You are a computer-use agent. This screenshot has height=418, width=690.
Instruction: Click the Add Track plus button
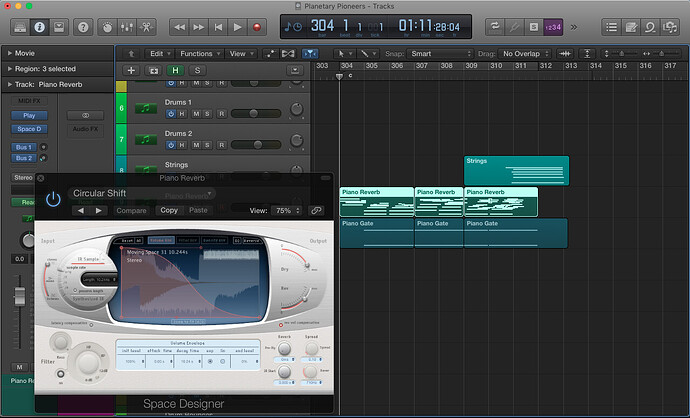(x=131, y=70)
